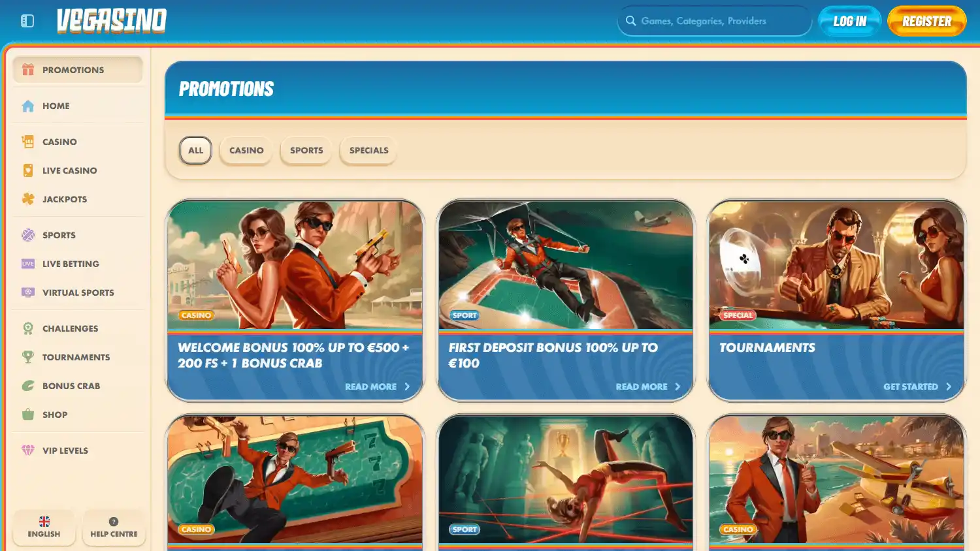Collapse the sidebar with the panel toggle icon
Image resolution: width=980 pixels, height=551 pixels.
point(27,21)
